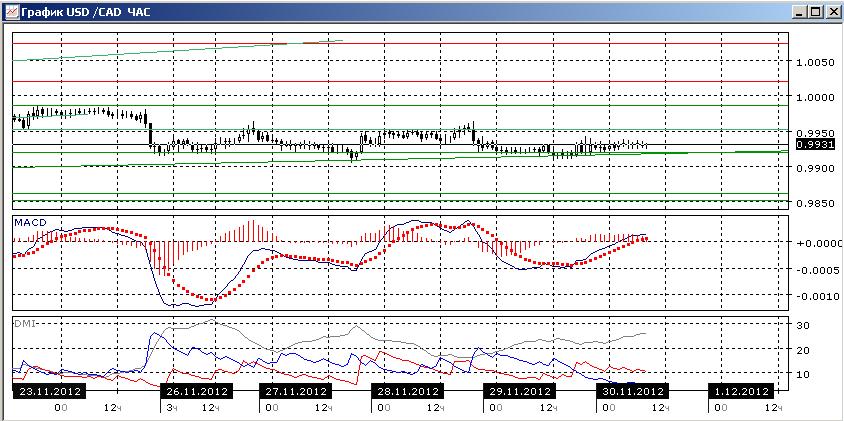Image resolution: width=844 pixels, height=421 pixels.
Task: Select the 1.12.2012 date marker
Action: click(741, 391)
